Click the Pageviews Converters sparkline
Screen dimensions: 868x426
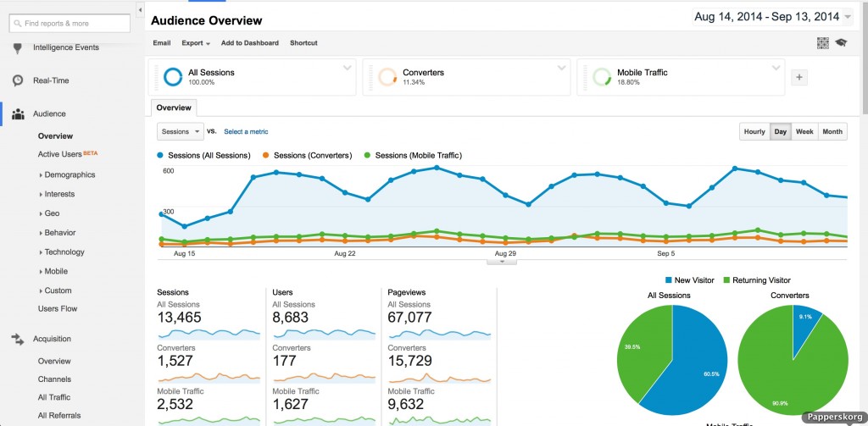440,378
